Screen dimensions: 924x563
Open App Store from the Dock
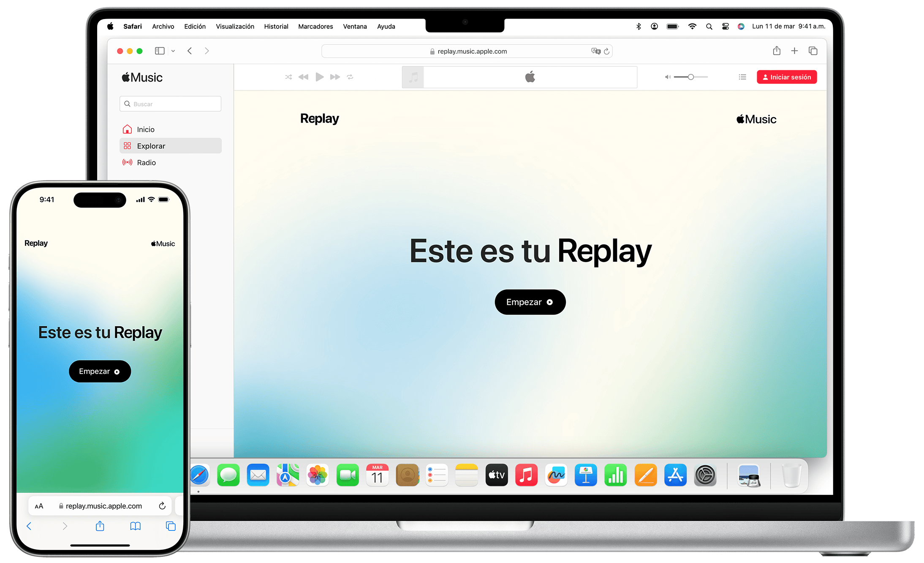(675, 476)
